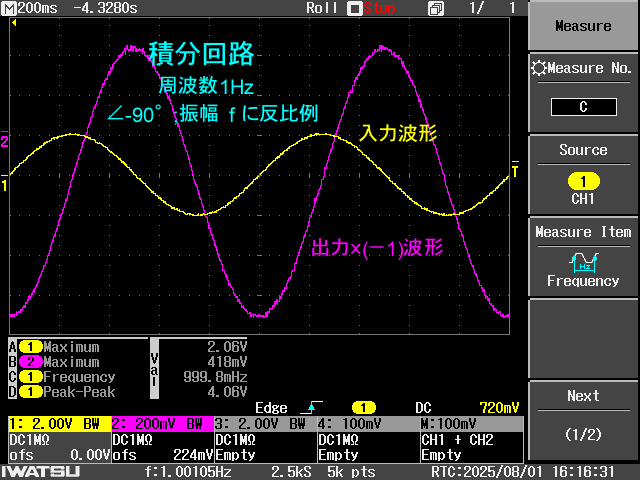Click the Roll mode indicator

coord(322,8)
